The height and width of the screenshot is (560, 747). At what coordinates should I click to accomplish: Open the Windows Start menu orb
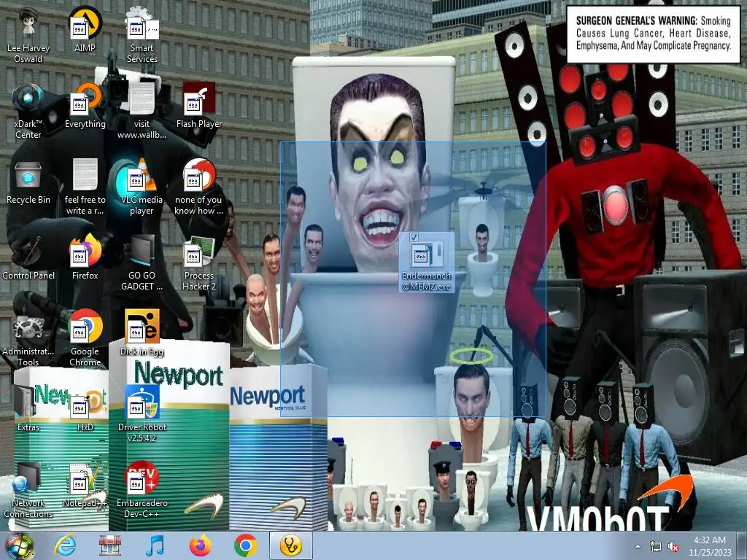pos(18,545)
